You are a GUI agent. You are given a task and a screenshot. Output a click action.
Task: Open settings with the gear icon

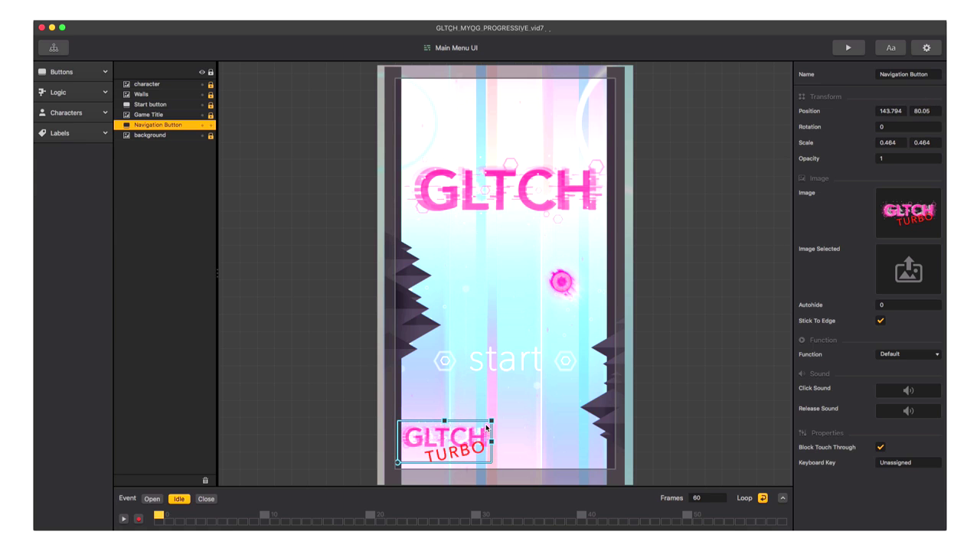click(926, 47)
